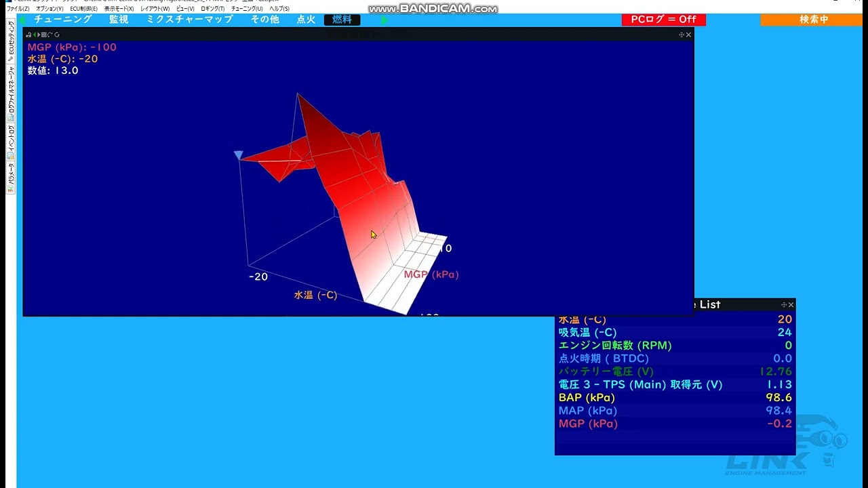Image resolution: width=868 pixels, height=488 pixels.
Task: Click the green left page arrow
Action: pyautogui.click(x=22, y=20)
